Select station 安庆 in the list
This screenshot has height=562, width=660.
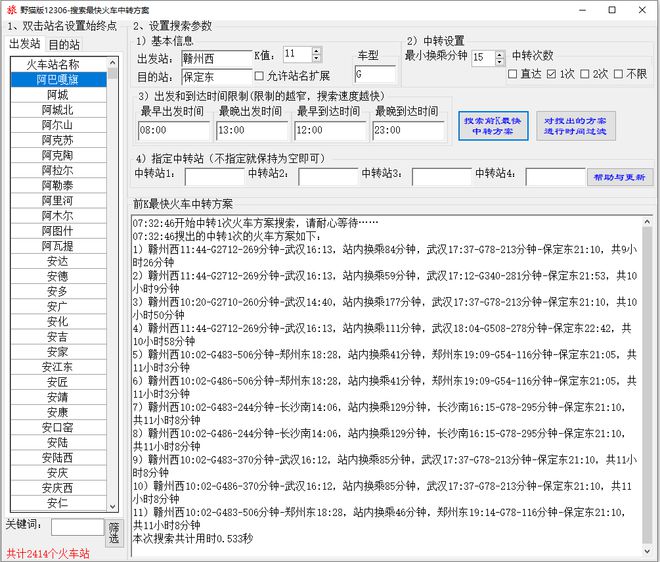point(58,474)
